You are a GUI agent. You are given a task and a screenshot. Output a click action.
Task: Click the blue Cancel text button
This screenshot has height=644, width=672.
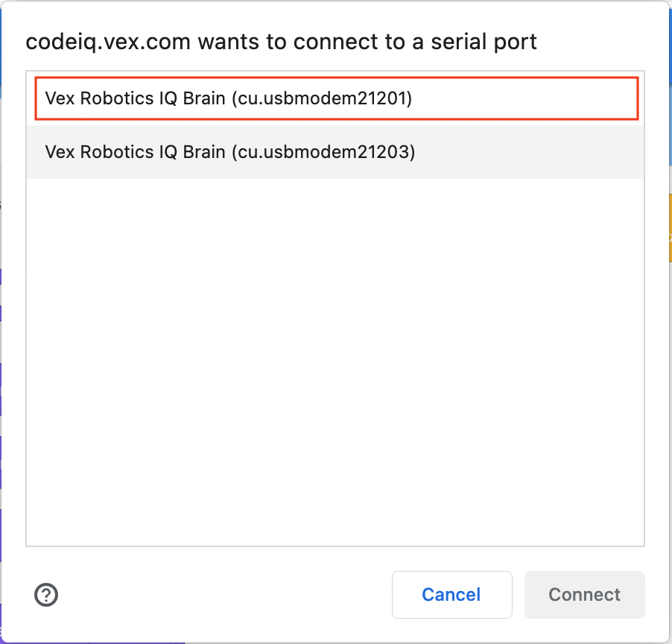click(451, 594)
